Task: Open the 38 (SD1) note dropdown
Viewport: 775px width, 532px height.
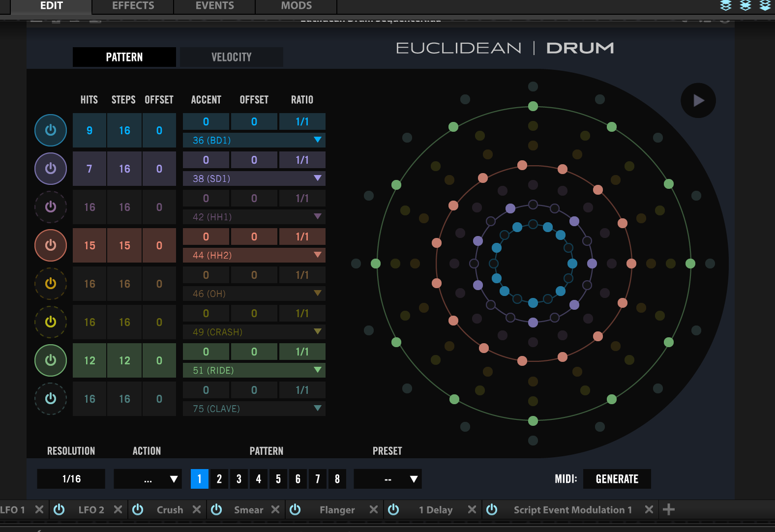Action: click(254, 178)
